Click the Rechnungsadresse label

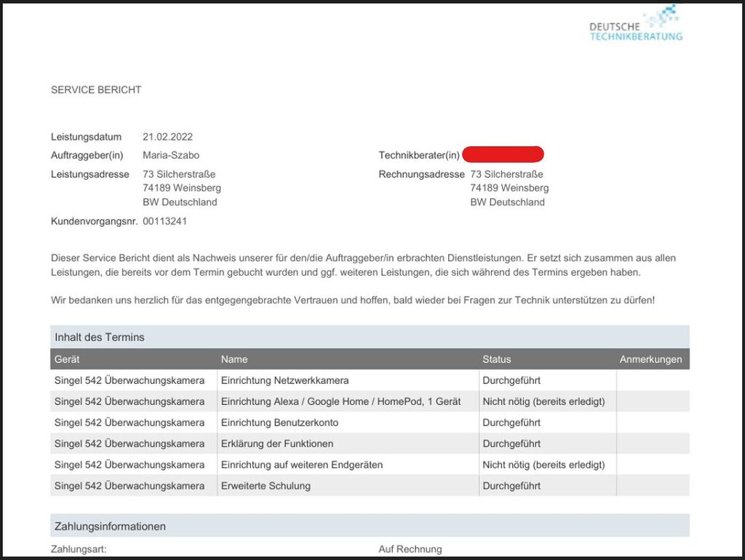(x=421, y=175)
